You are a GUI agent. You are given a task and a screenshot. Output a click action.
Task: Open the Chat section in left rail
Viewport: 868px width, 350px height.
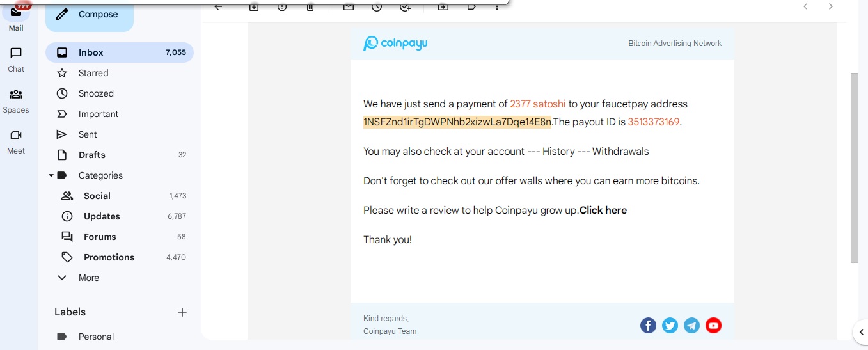click(16, 59)
